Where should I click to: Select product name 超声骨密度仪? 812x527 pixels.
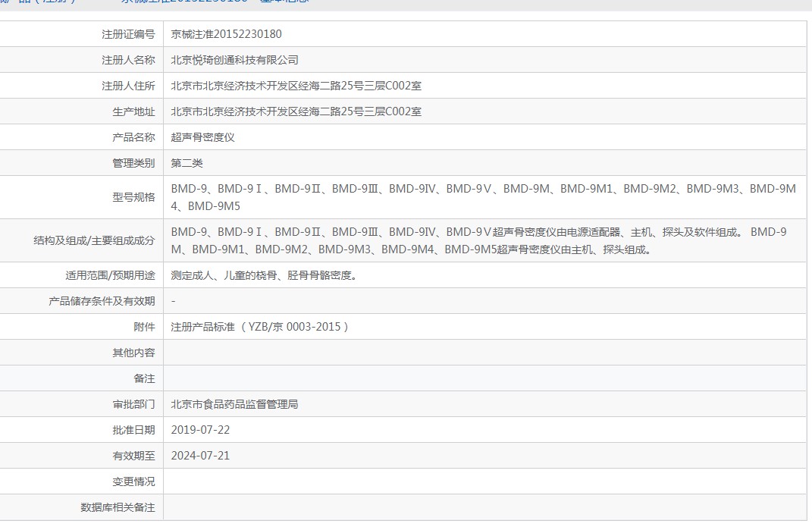(203, 138)
